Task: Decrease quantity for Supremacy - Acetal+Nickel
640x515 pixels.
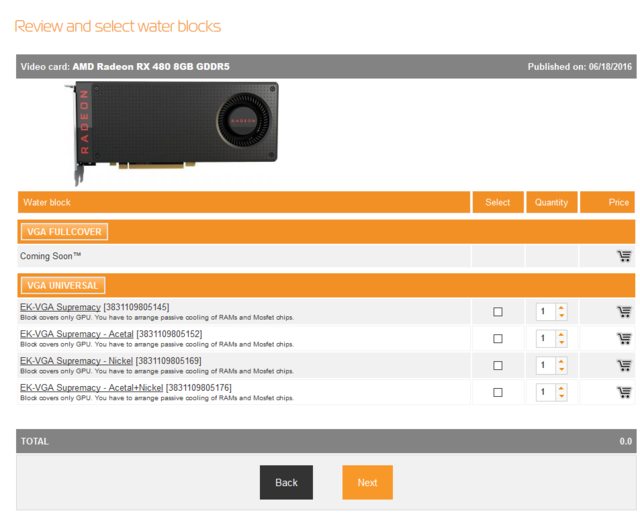Action: tap(562, 396)
